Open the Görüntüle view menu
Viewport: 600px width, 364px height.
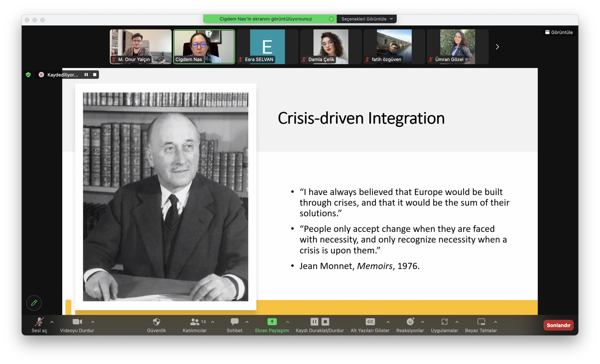pyautogui.click(x=559, y=32)
